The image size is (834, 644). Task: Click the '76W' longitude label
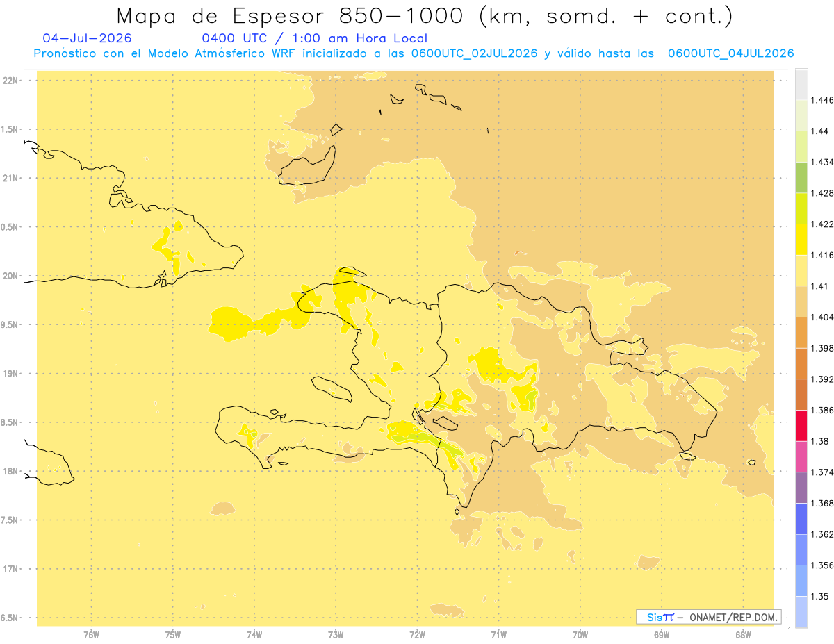tap(91, 635)
